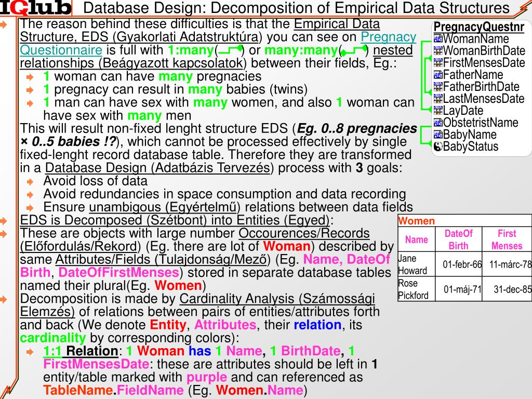
Task: Click the arrow bullet beside 1:1 Relation
Action: point(30,352)
